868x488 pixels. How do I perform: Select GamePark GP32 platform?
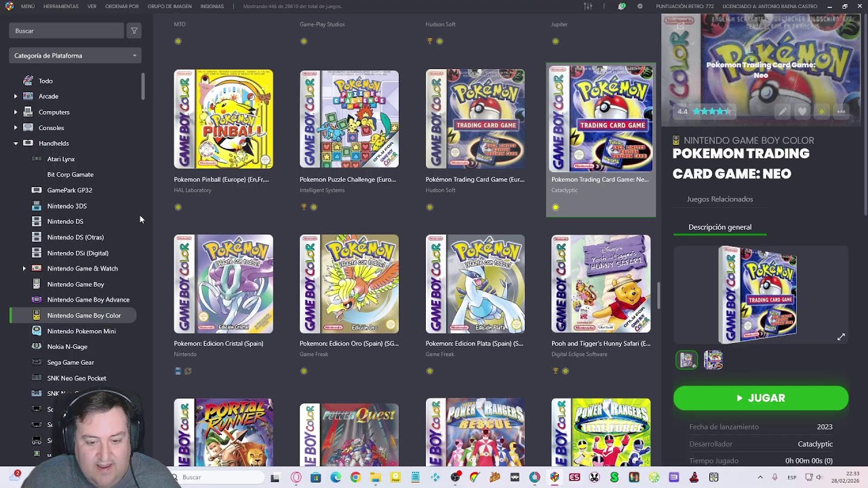pos(70,190)
